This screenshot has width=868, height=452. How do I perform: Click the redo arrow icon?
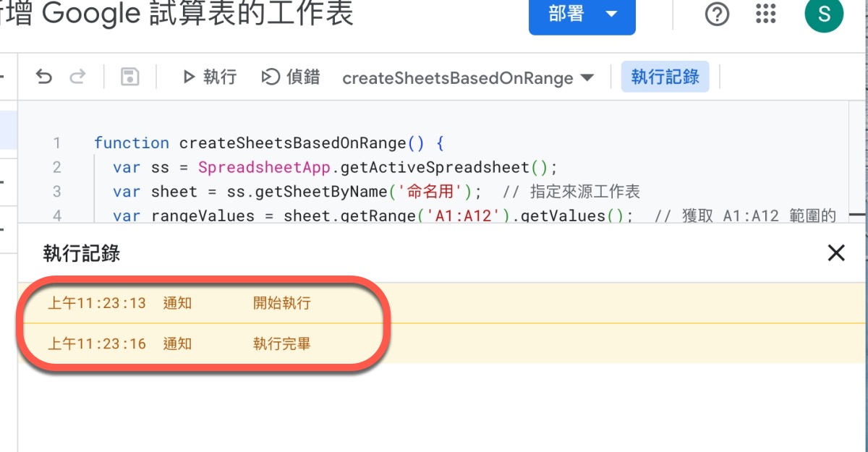coord(78,77)
